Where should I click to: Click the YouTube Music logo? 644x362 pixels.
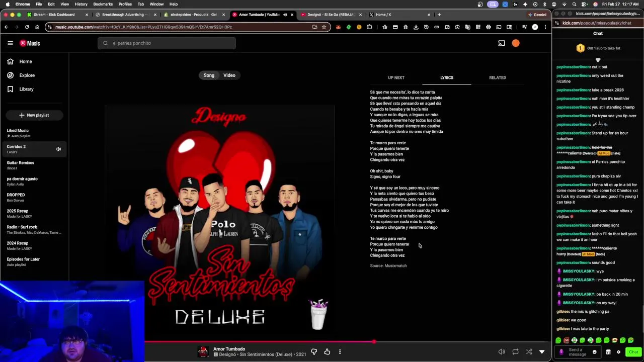point(30,43)
